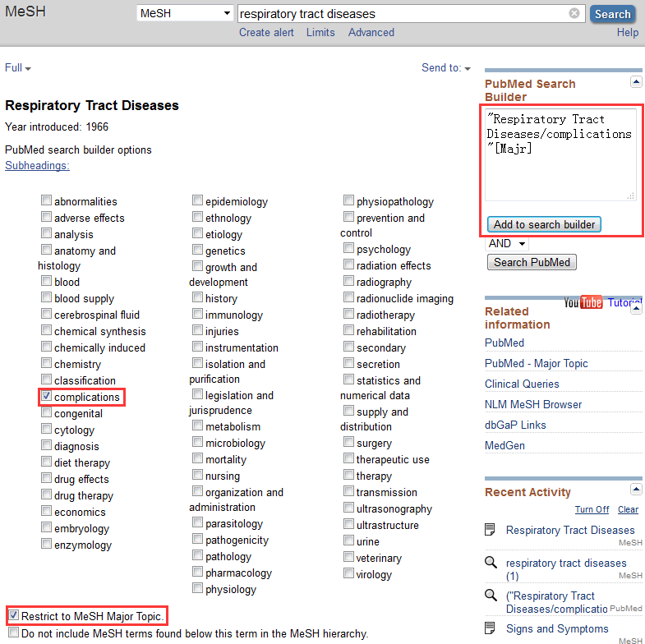Click magnifier icon beside Respiratory Tract Diseases/complications
The height and width of the screenshot is (644, 645).
click(491, 596)
